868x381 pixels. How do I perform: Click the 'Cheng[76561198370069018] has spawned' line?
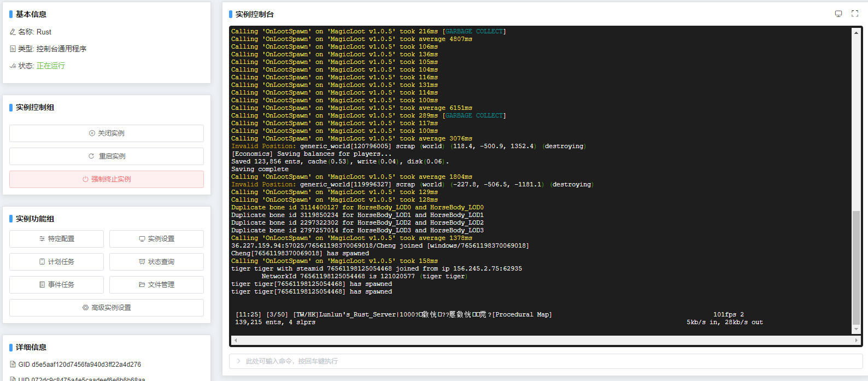pos(300,254)
